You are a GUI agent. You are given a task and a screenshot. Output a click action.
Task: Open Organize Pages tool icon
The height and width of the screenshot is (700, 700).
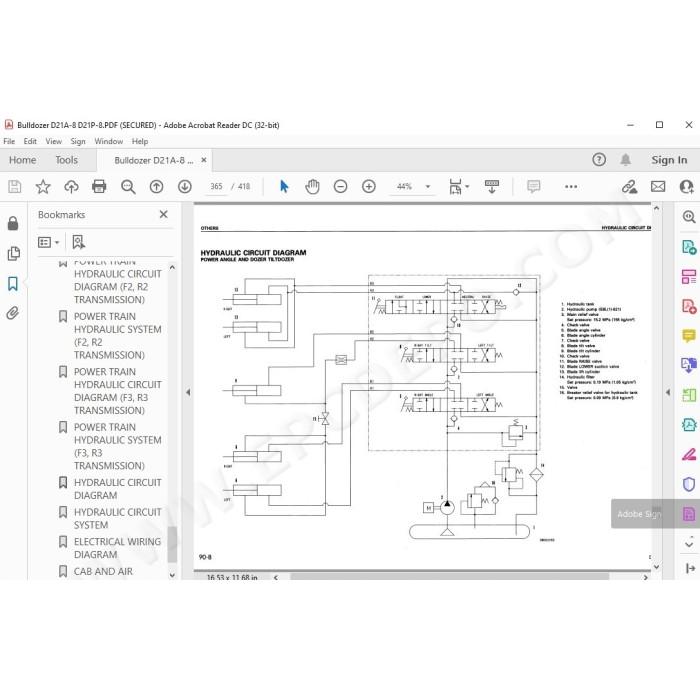pos(689,276)
